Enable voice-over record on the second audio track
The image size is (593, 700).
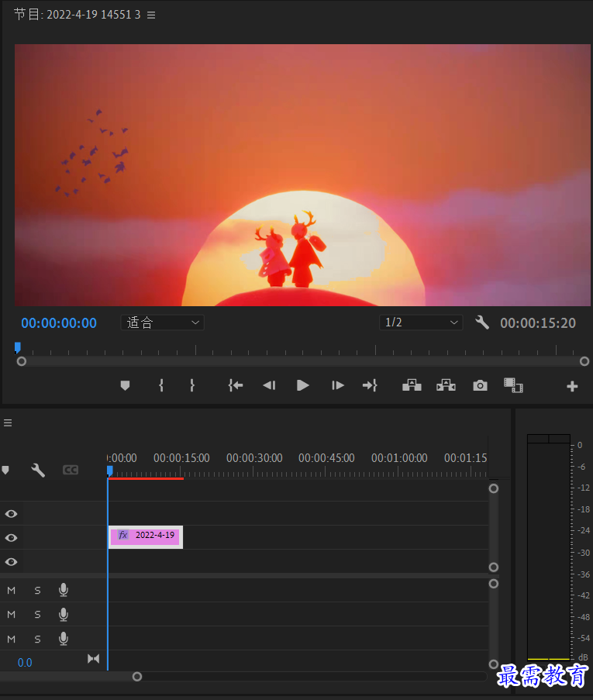(x=64, y=615)
